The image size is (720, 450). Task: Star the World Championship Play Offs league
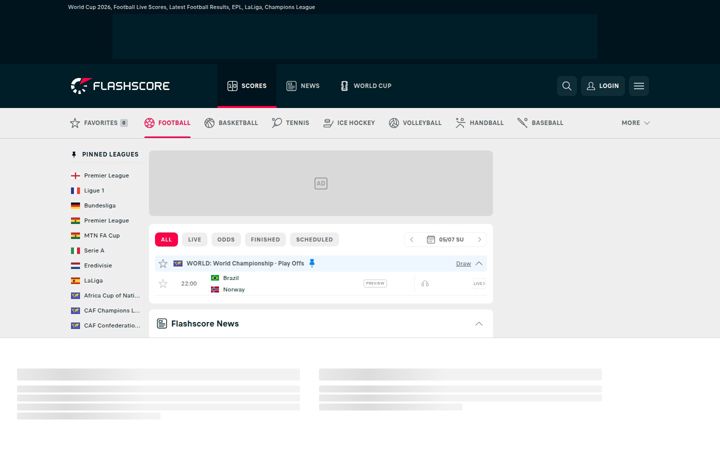coord(163,264)
